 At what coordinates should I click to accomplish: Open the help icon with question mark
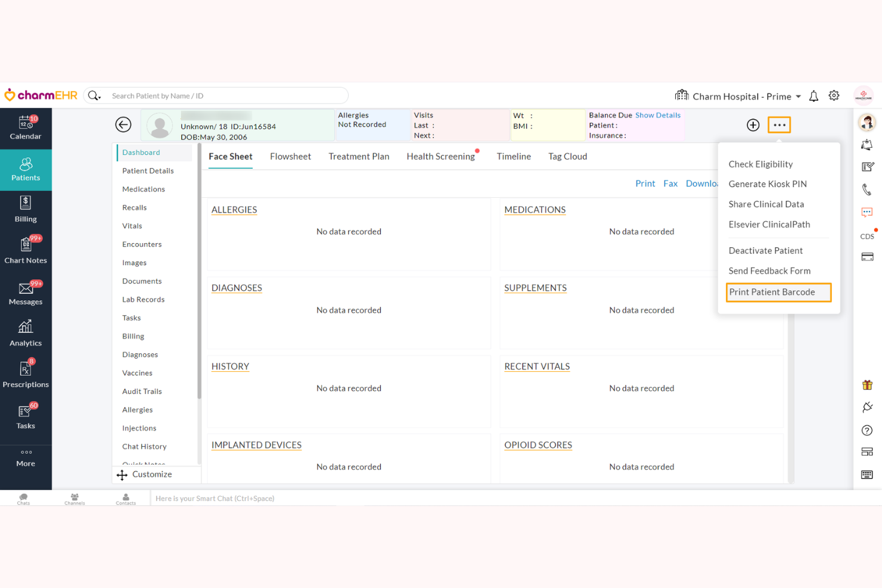[x=867, y=430]
